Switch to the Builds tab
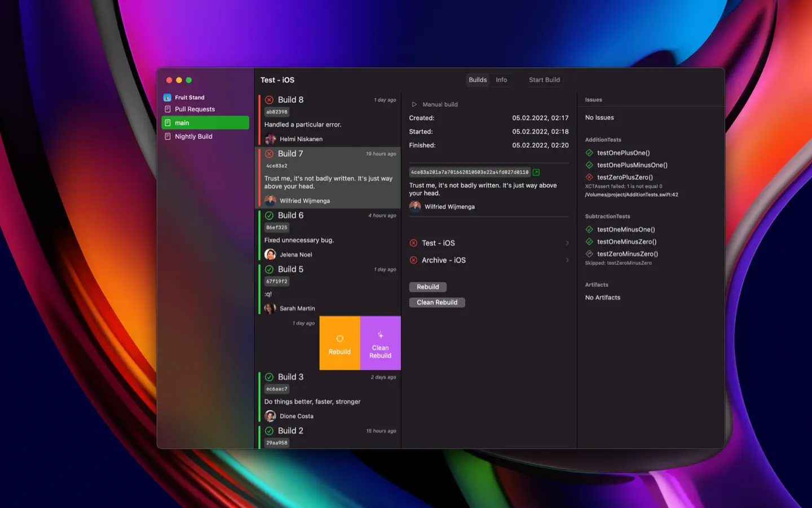The image size is (812, 508). 478,80
